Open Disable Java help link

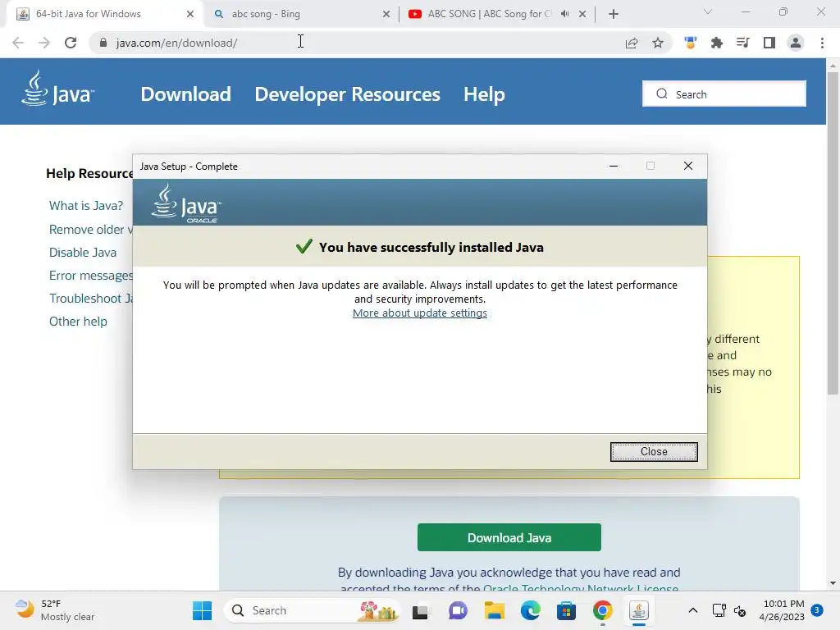tap(83, 253)
